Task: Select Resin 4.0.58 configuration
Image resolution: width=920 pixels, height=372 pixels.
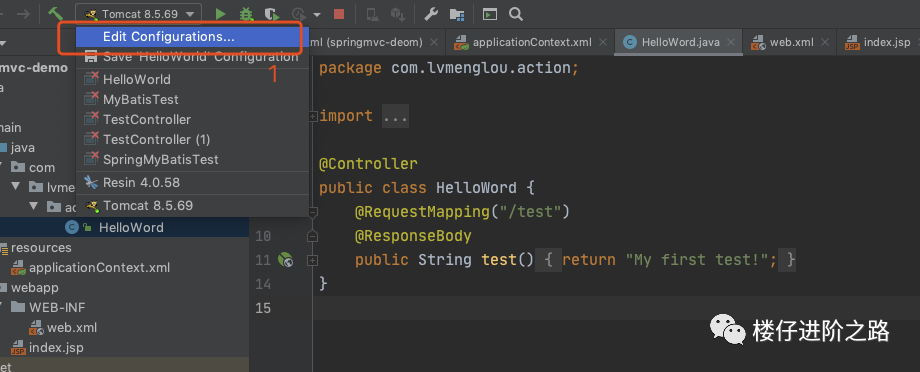Action: 192,182
